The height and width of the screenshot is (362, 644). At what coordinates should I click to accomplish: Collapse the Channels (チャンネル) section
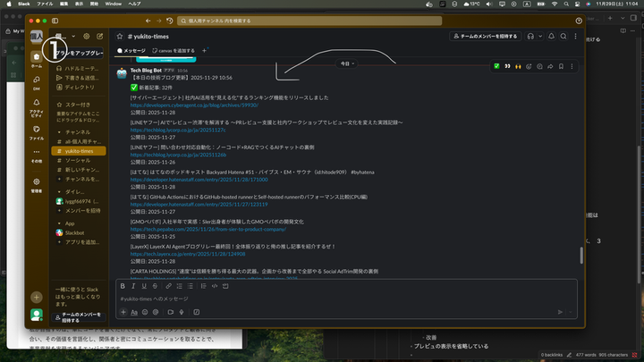point(60,132)
